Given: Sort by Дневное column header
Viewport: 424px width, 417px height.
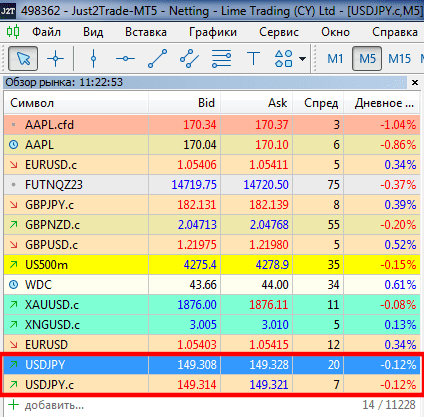Looking at the screenshot, I should [382, 103].
